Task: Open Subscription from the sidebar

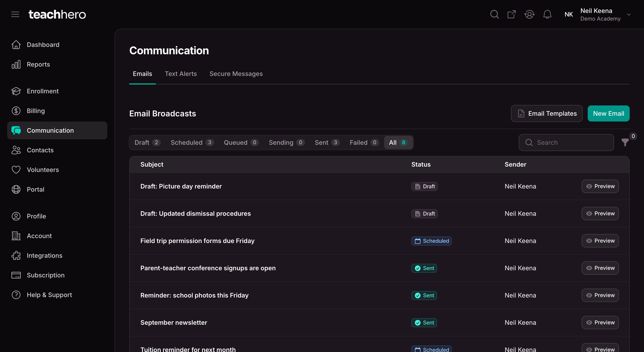Action: (57, 275)
